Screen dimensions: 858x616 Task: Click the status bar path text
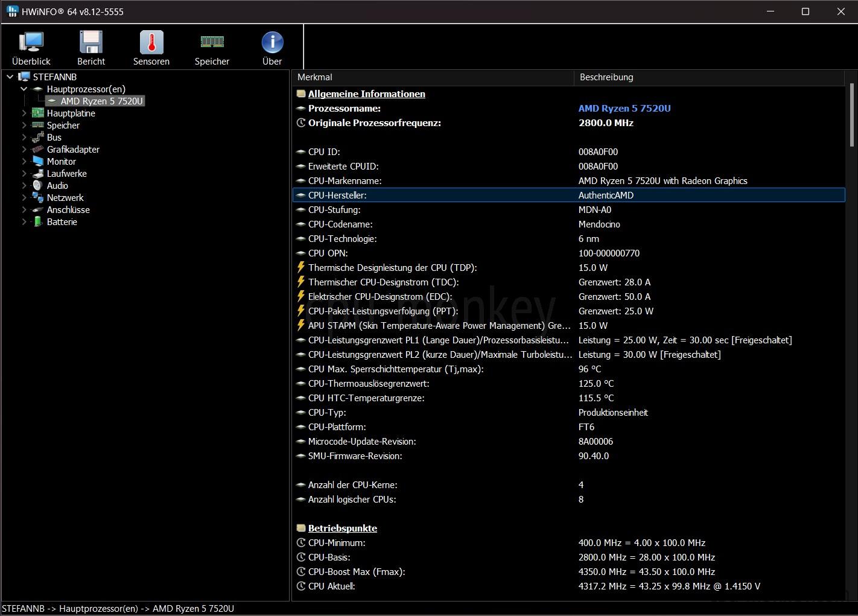(x=118, y=609)
